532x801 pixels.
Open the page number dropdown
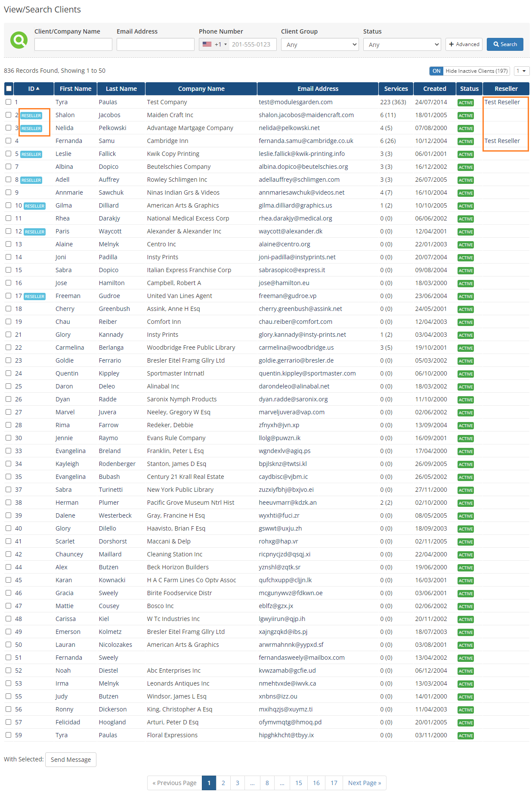pyautogui.click(x=521, y=71)
